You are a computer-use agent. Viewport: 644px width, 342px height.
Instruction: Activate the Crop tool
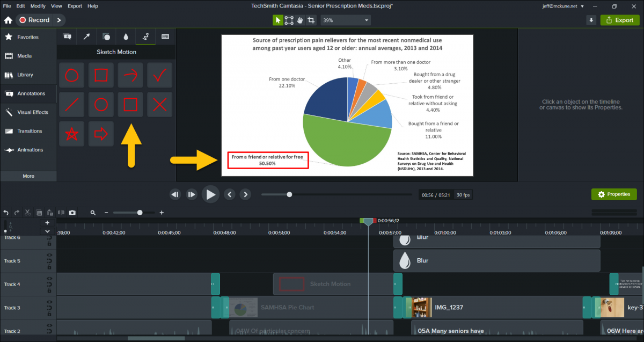point(311,20)
